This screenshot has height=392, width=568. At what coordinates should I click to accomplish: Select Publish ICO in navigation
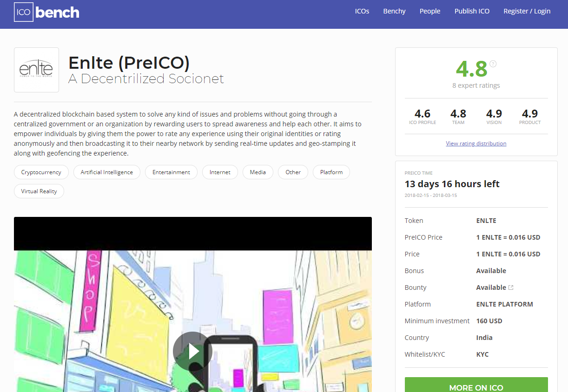coord(472,11)
